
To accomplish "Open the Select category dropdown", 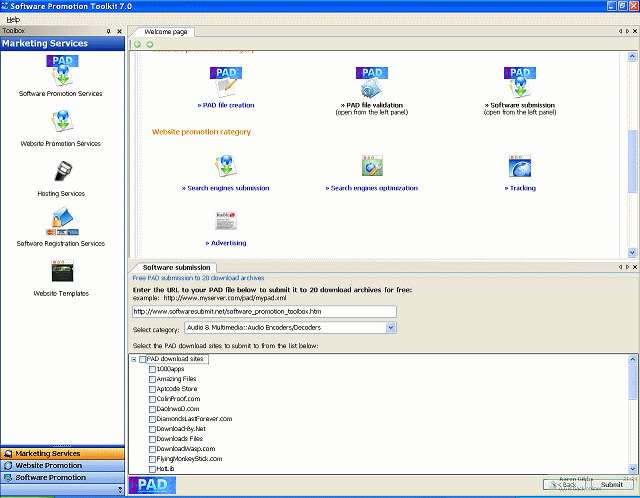I will point(390,328).
